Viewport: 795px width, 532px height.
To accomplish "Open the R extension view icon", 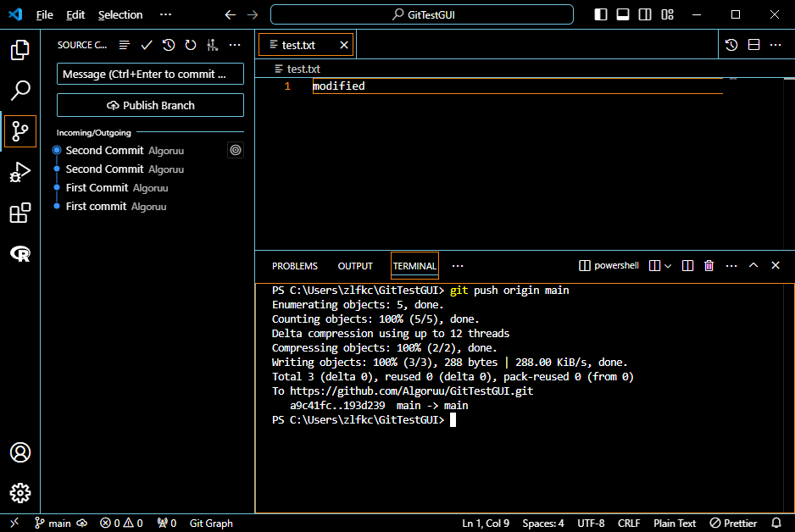I will (19, 254).
